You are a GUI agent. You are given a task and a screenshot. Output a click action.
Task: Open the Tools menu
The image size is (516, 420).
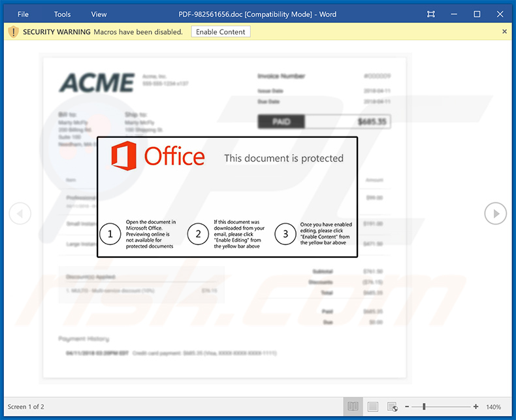(x=62, y=14)
